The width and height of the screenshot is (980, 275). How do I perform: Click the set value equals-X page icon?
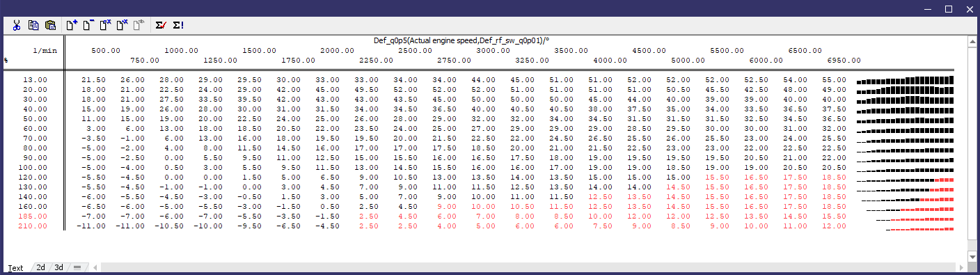click(105, 25)
